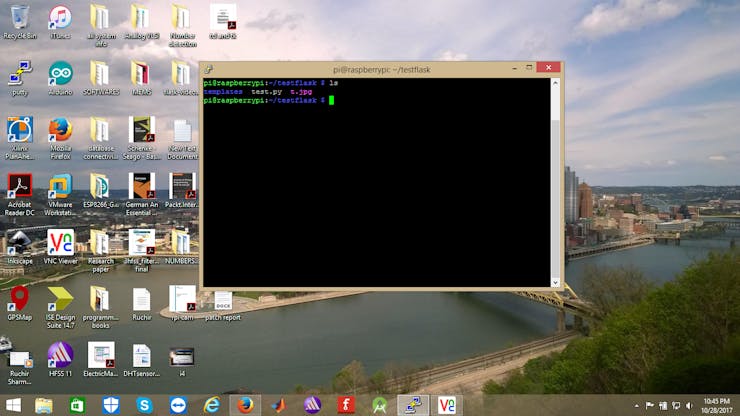Select the rpi cam PDF file
The image size is (740, 416).
(x=182, y=303)
